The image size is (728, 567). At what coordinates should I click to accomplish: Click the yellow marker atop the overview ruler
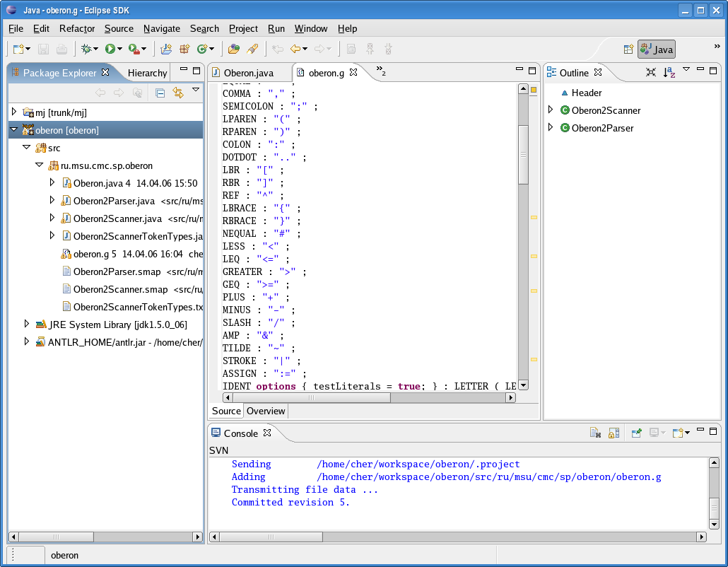[x=534, y=90]
